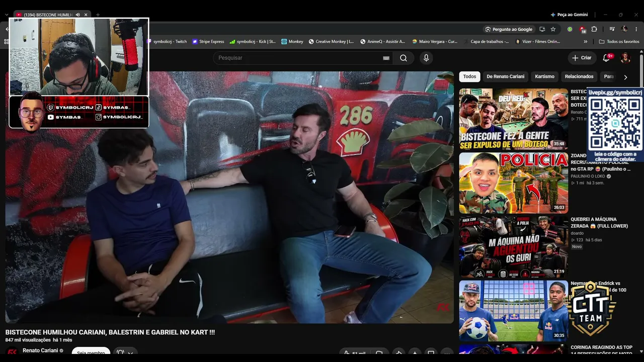
Task: Select the Todos filter chip
Action: point(469,77)
